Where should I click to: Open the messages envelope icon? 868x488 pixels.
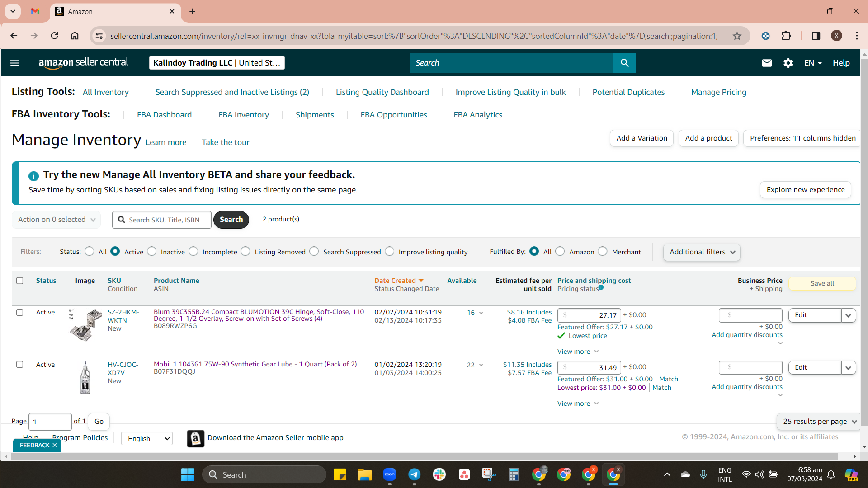767,63
